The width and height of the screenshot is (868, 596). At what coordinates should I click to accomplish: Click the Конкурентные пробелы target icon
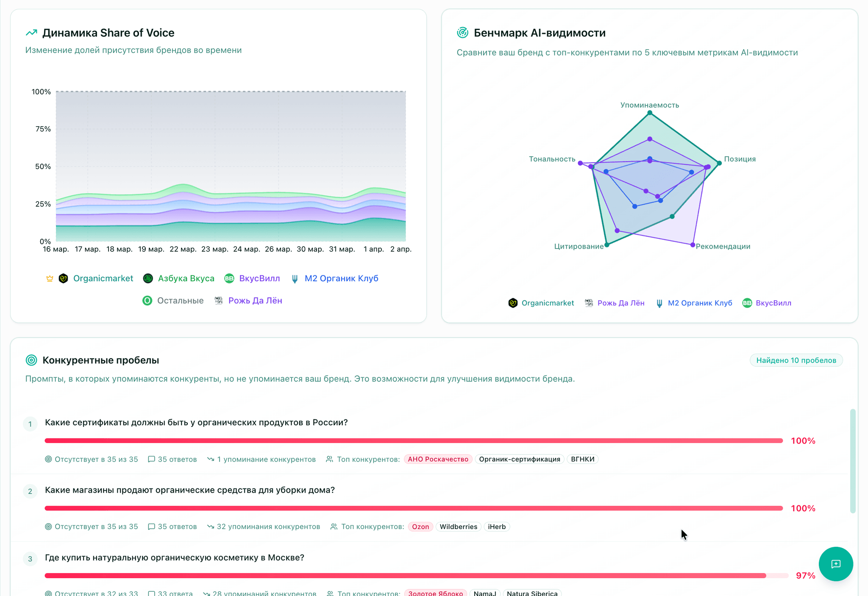[31, 360]
